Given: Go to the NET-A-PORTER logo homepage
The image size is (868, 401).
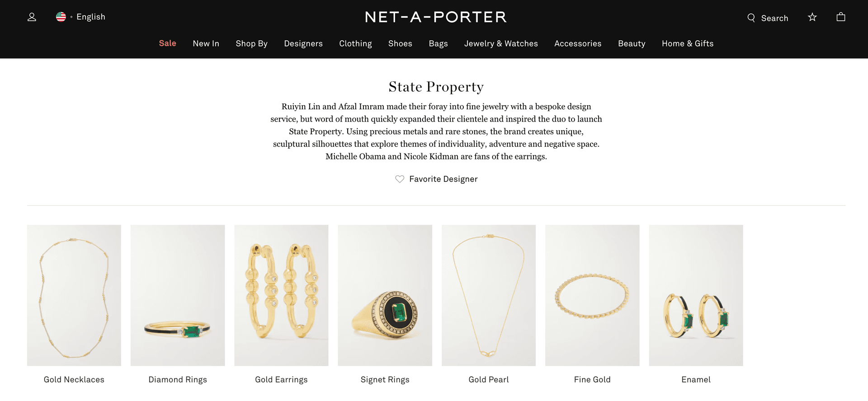Looking at the screenshot, I should coord(436,17).
